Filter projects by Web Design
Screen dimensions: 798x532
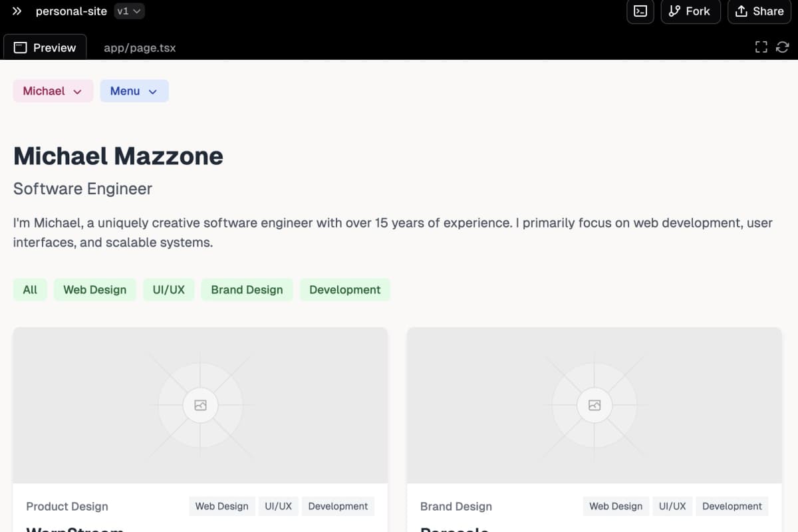tap(95, 290)
